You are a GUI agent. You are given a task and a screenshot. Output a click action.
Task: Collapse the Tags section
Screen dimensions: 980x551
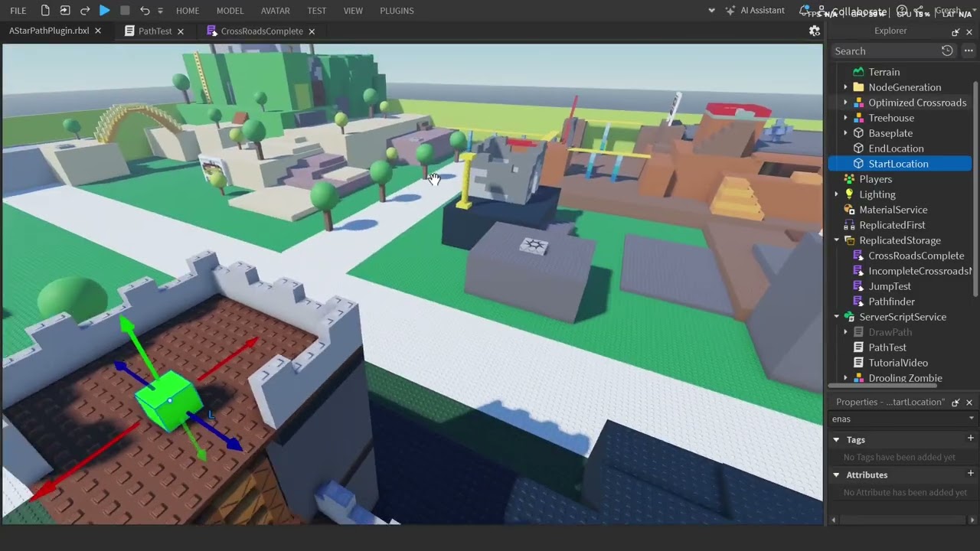(x=836, y=440)
